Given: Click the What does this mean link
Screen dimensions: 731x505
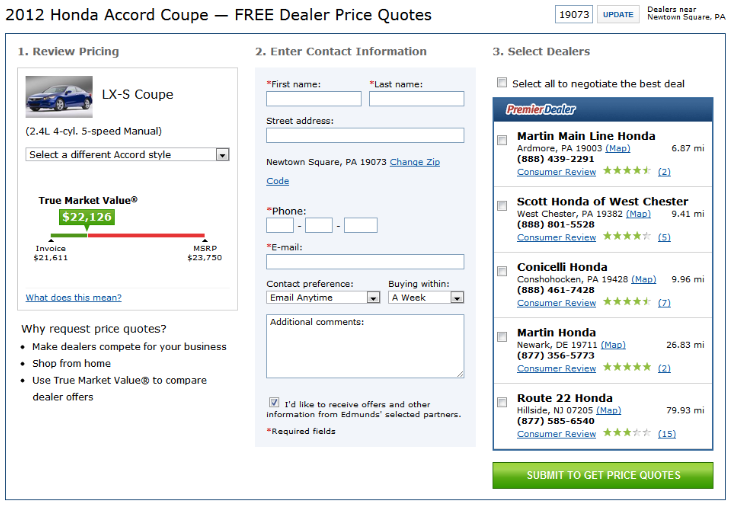Looking at the screenshot, I should pyautogui.click(x=73, y=297).
